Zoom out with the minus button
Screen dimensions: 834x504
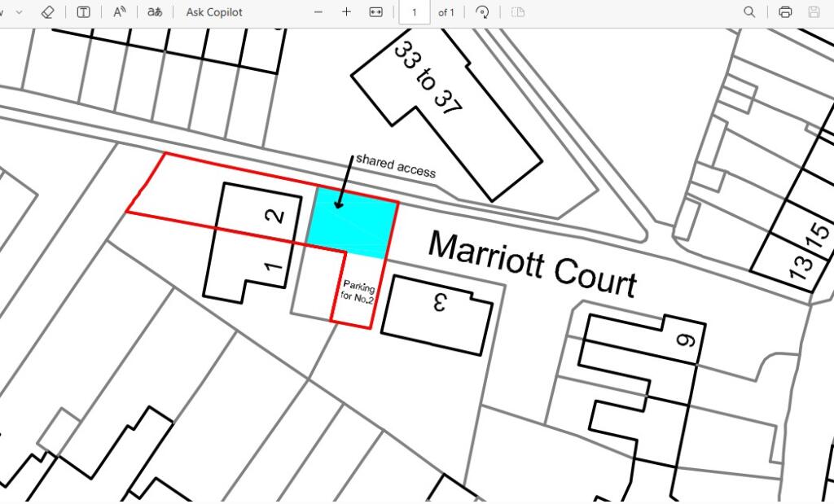point(318,12)
